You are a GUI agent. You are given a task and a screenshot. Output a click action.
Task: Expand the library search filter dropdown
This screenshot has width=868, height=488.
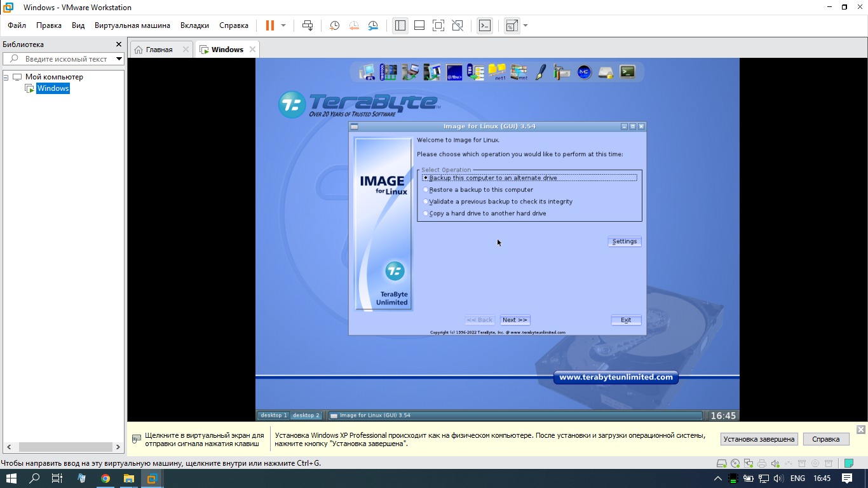pos(119,58)
